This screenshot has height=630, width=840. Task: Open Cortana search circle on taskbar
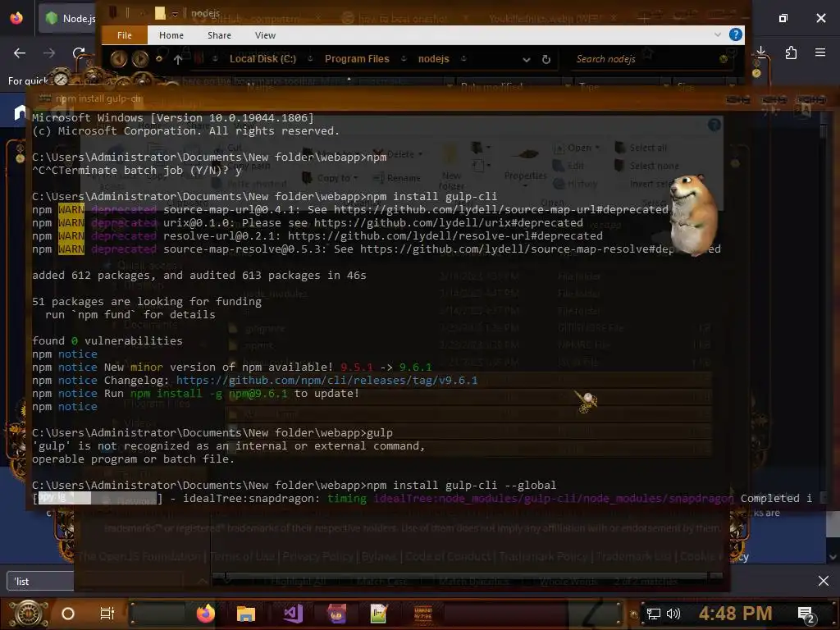coord(68,614)
